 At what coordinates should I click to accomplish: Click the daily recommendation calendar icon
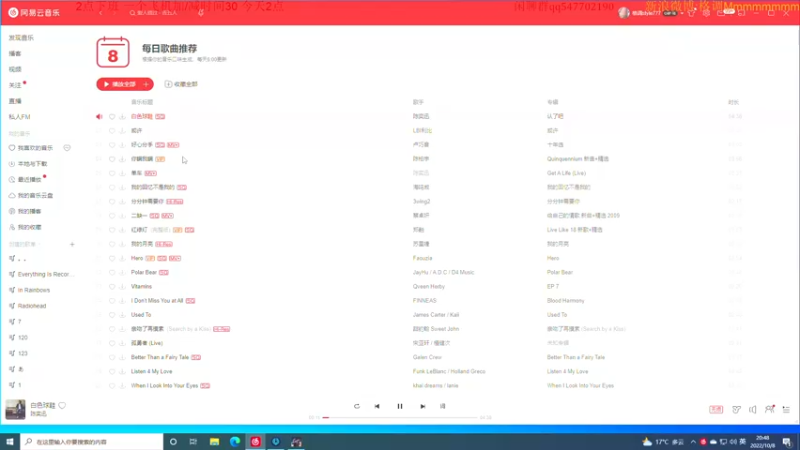[113, 52]
